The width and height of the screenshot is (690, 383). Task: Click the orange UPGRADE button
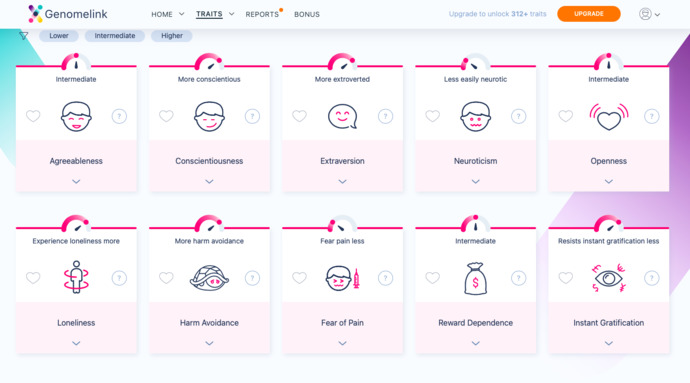(x=589, y=14)
